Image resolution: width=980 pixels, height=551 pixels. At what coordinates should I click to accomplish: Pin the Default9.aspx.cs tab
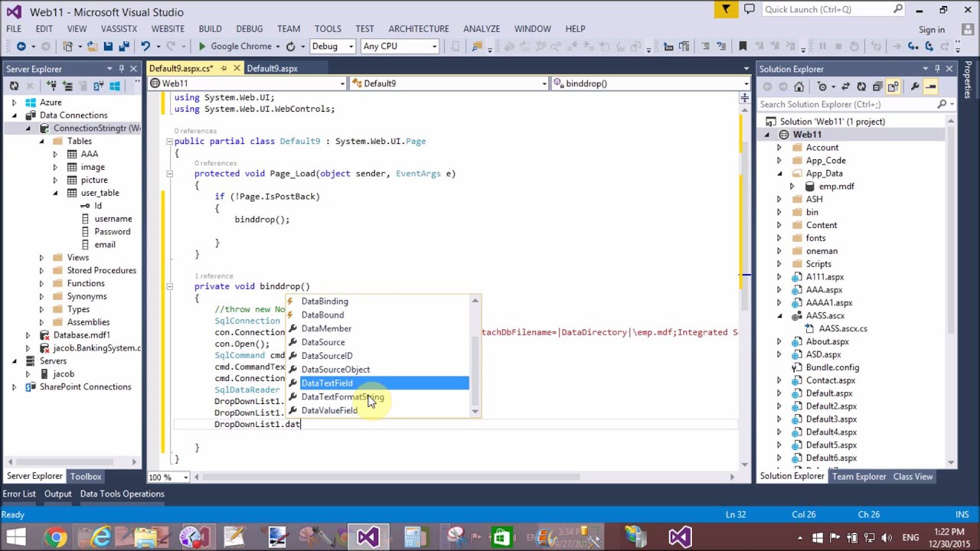click(224, 68)
